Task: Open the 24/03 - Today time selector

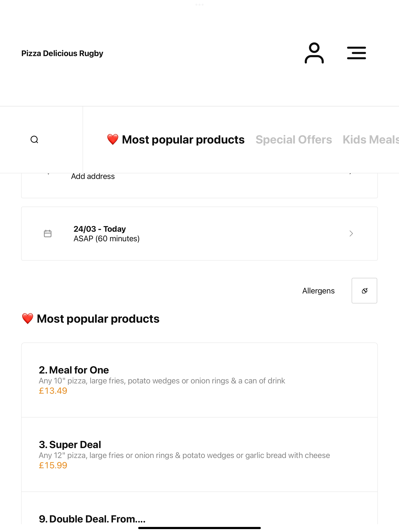Action: 199,233
